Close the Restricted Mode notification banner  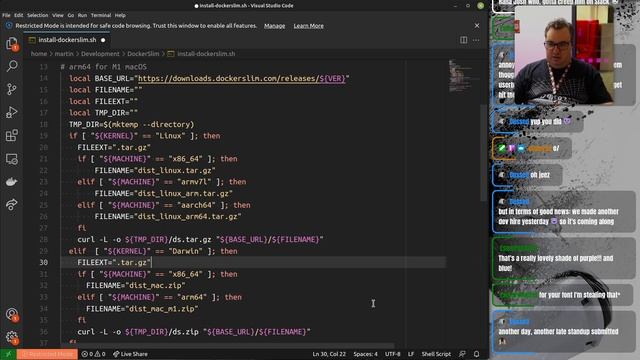tap(477, 26)
